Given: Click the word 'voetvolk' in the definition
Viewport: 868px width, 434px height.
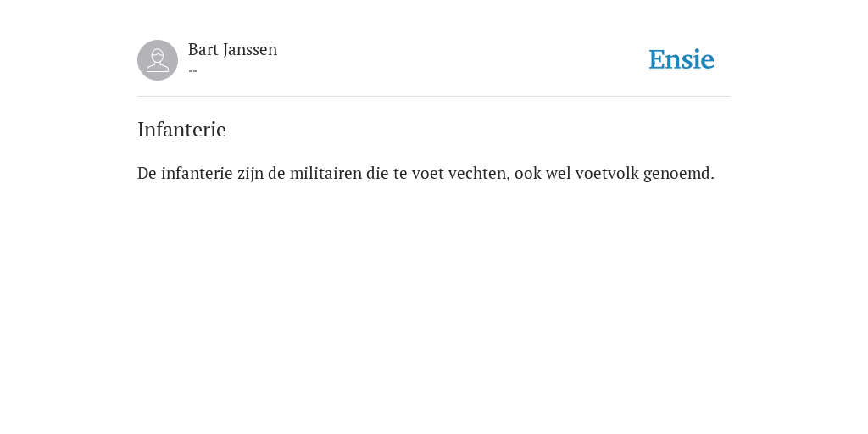Looking at the screenshot, I should click(607, 173).
